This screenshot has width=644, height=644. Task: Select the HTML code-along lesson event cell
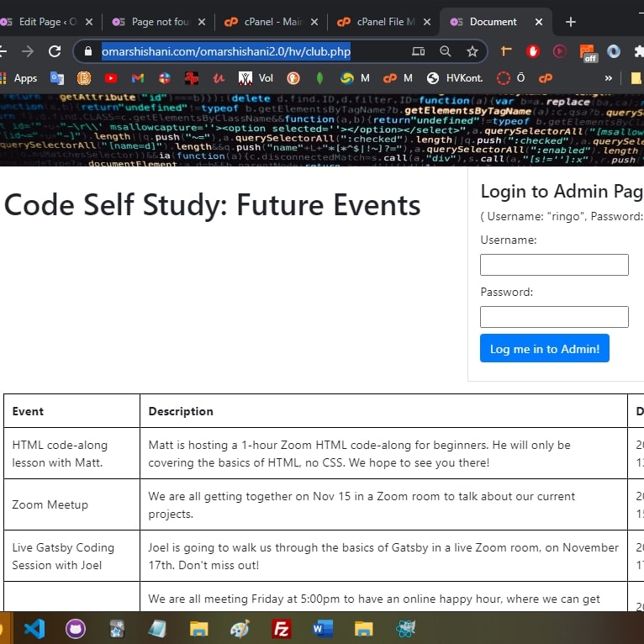click(x=71, y=453)
